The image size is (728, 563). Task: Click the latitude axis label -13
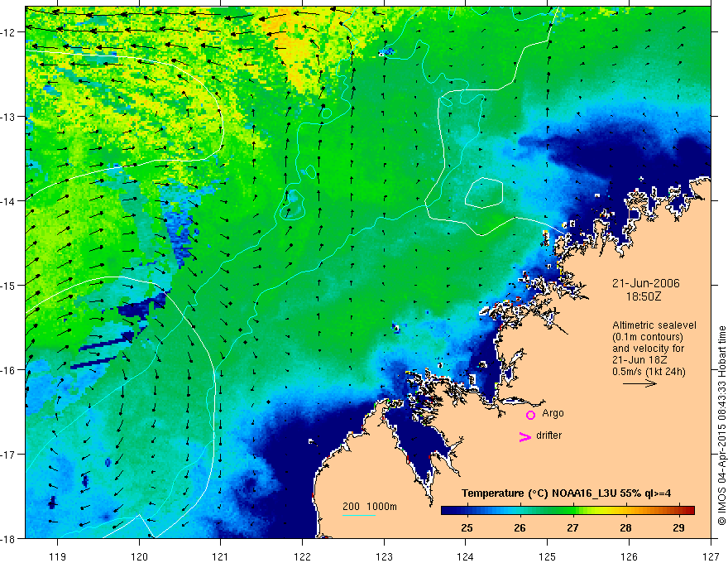tap(8, 117)
